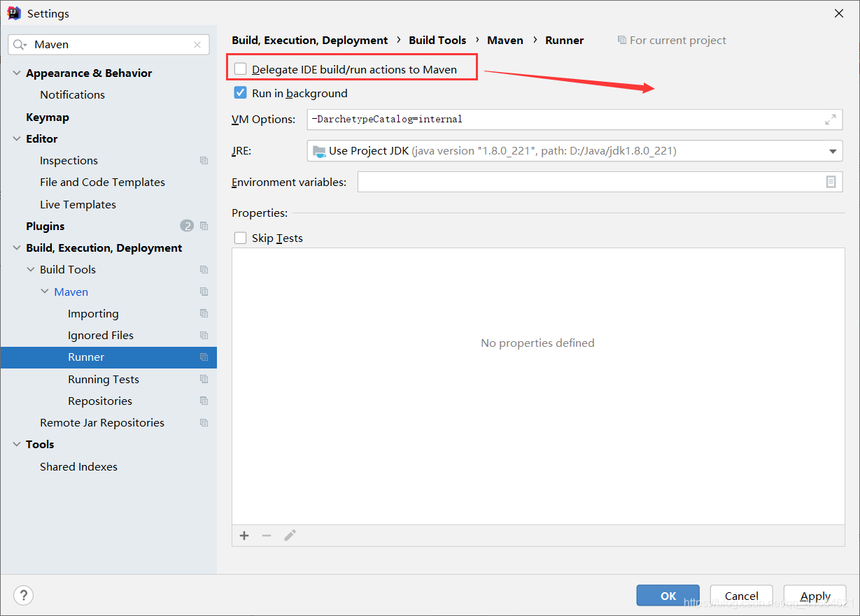Screen dimensions: 860x616
Task: Click Cancel button
Action: pyautogui.click(x=742, y=596)
